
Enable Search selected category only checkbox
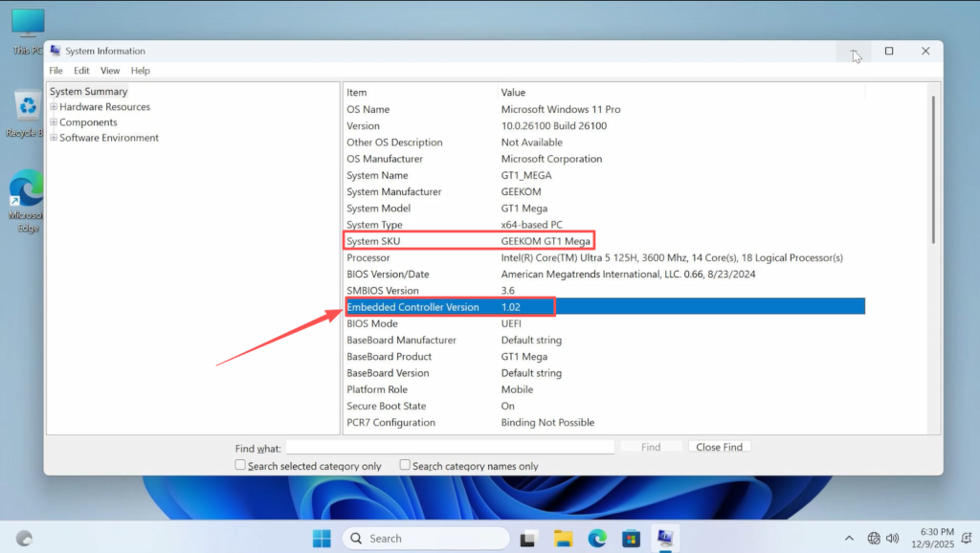pos(240,465)
